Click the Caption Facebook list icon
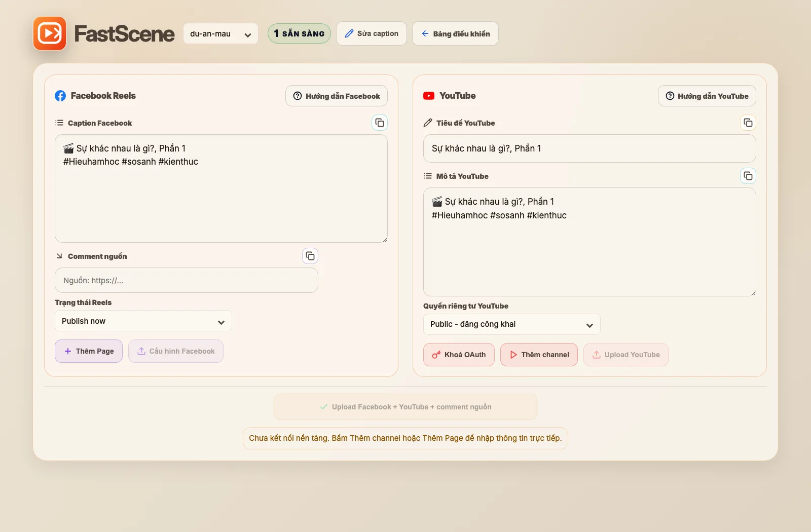This screenshot has height=532, width=811. [59, 123]
